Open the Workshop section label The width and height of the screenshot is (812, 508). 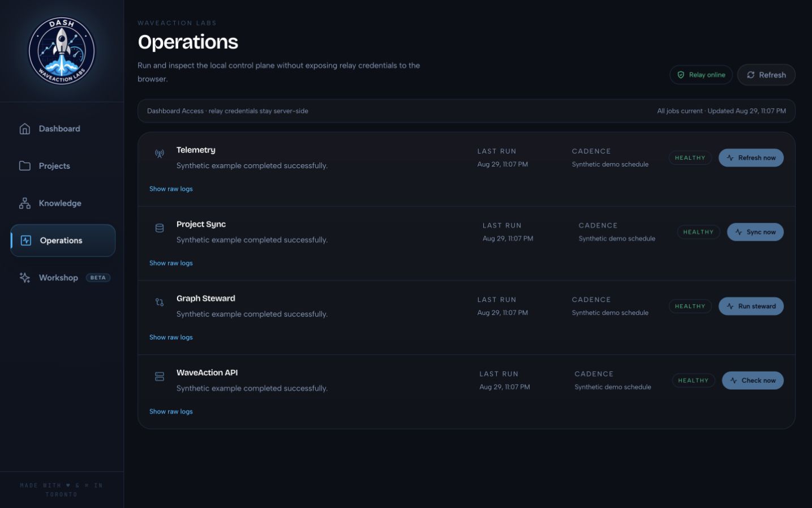[x=58, y=278]
